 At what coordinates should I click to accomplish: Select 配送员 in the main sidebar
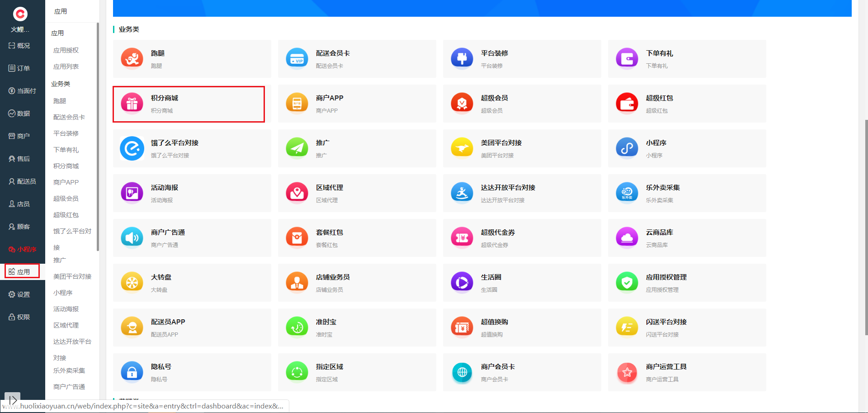pos(22,181)
